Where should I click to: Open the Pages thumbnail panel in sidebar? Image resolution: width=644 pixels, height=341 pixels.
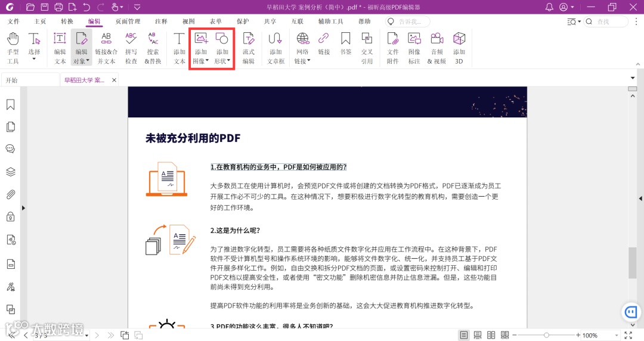tap(11, 127)
